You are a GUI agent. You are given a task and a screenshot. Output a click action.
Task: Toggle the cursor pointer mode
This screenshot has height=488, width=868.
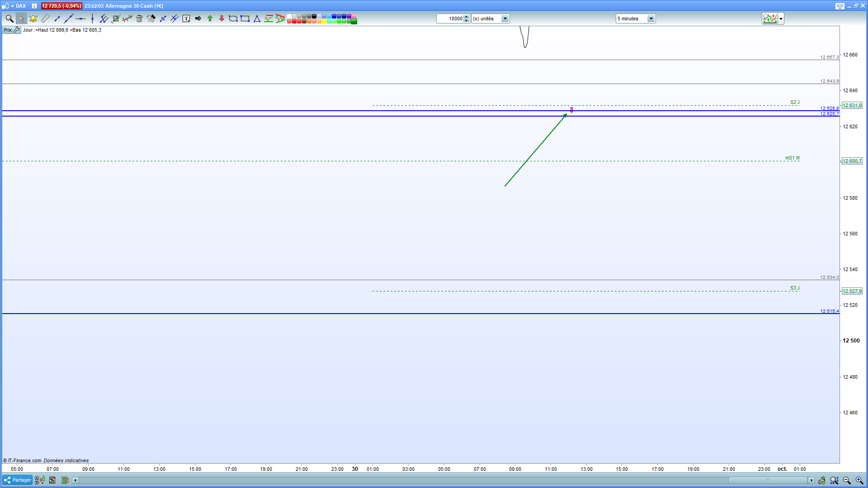[x=21, y=19]
